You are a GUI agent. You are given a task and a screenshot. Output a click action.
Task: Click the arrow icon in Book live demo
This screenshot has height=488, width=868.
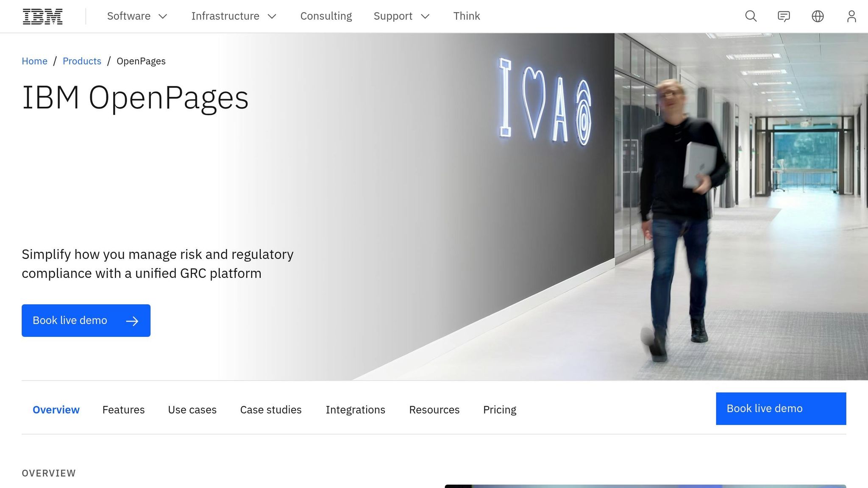pyautogui.click(x=132, y=321)
